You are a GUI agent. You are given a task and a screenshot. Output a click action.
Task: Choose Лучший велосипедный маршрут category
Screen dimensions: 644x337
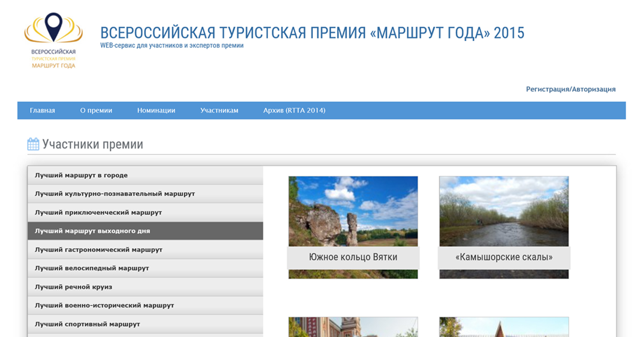[x=146, y=268]
